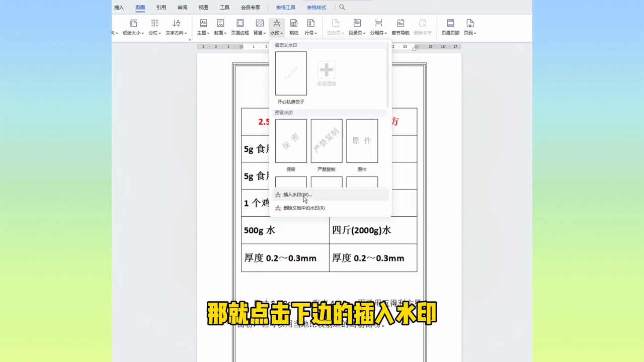Click the 稿纸 manuscript paper icon
This screenshot has width=644, height=362.
[294, 23]
